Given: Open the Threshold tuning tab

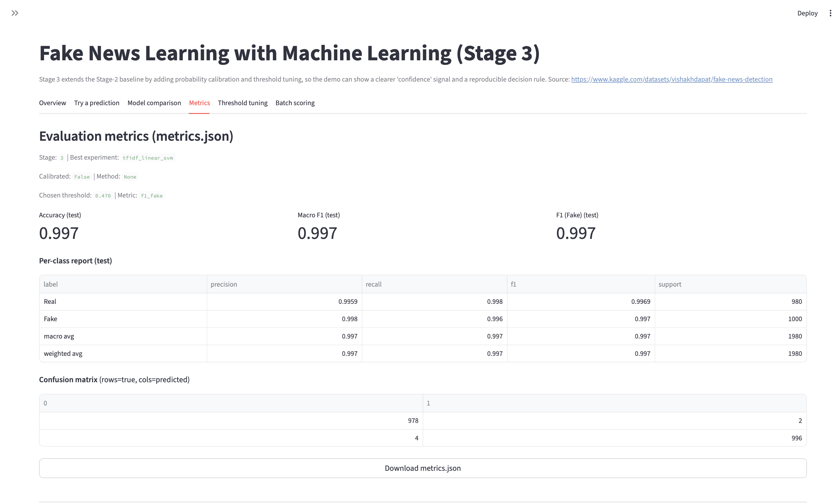Looking at the screenshot, I should click(x=242, y=103).
